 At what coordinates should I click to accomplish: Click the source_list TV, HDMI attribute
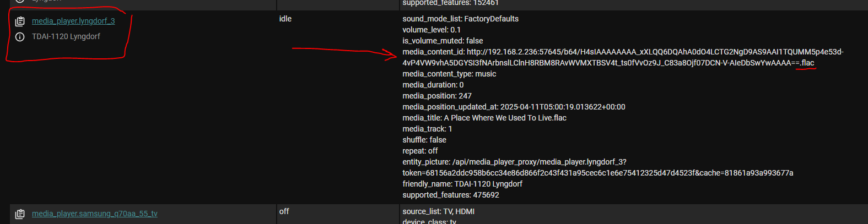point(438,211)
